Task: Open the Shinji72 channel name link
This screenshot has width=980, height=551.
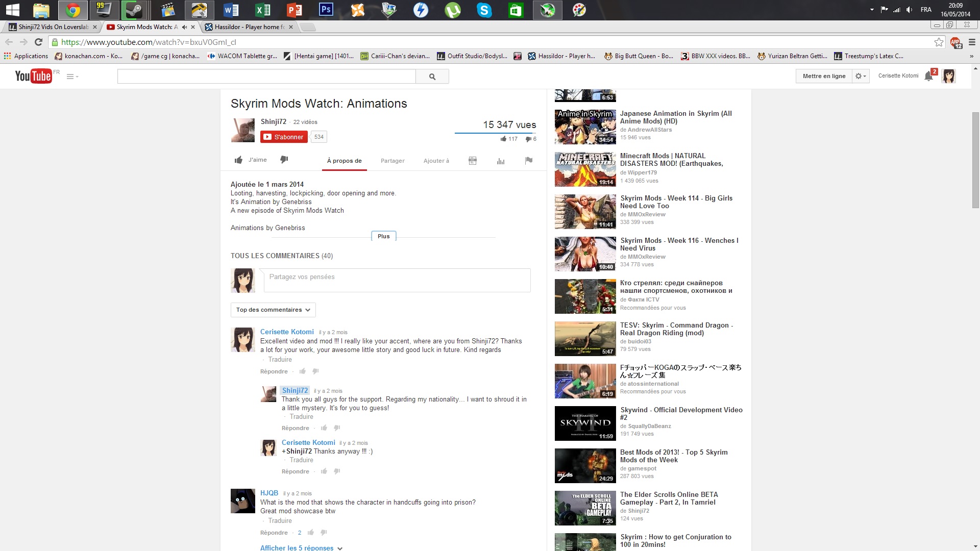Action: 274,121
